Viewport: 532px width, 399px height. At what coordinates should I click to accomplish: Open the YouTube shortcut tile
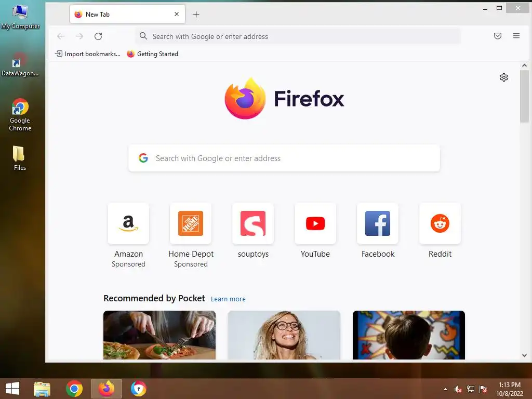[x=315, y=223]
